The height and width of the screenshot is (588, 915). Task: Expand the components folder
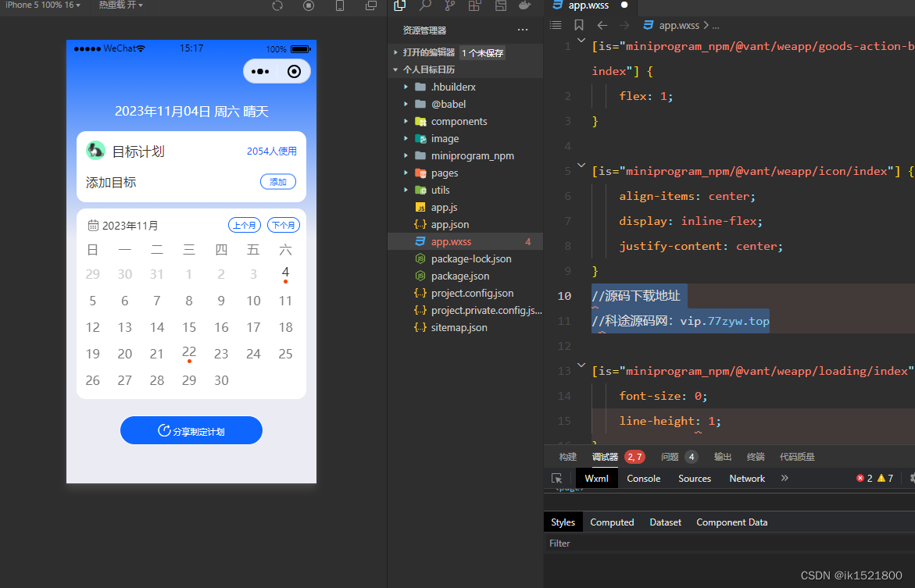pyautogui.click(x=406, y=121)
